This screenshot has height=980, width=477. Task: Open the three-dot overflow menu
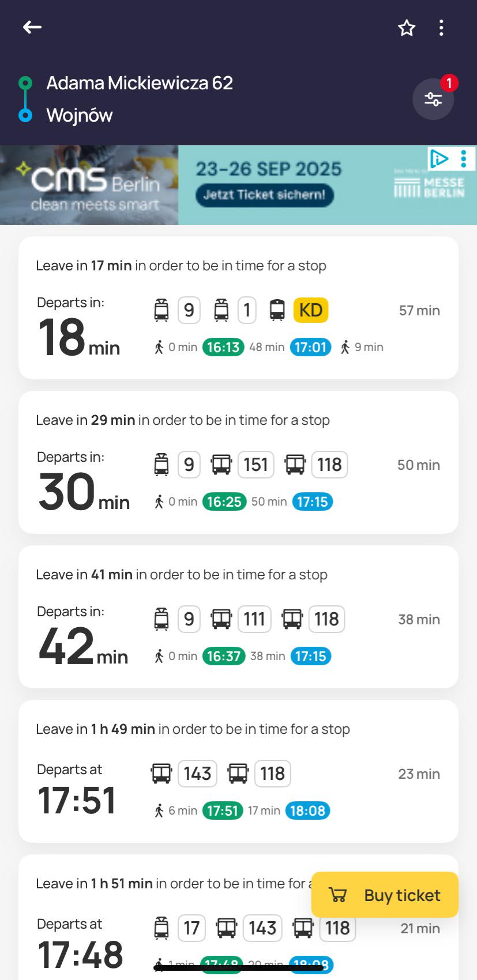(x=441, y=28)
